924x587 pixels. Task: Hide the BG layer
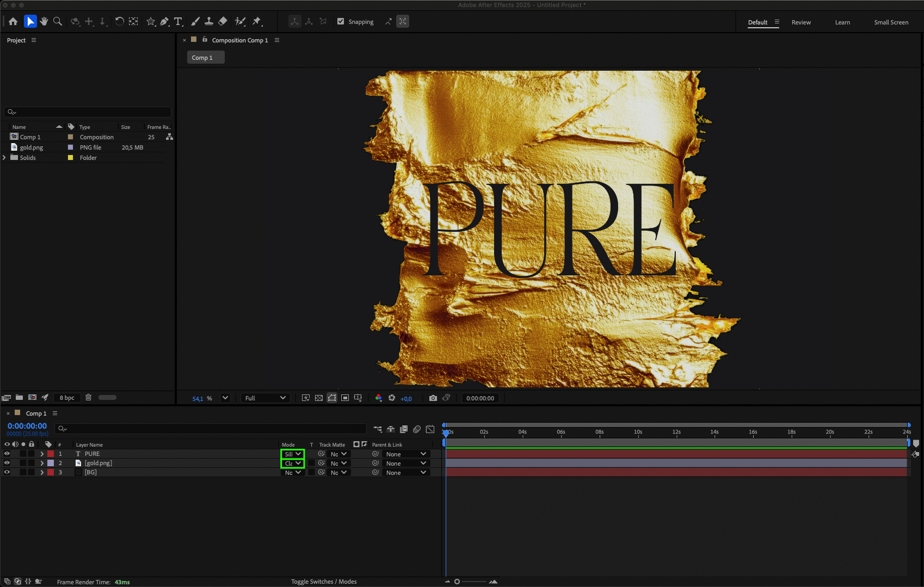click(x=7, y=472)
